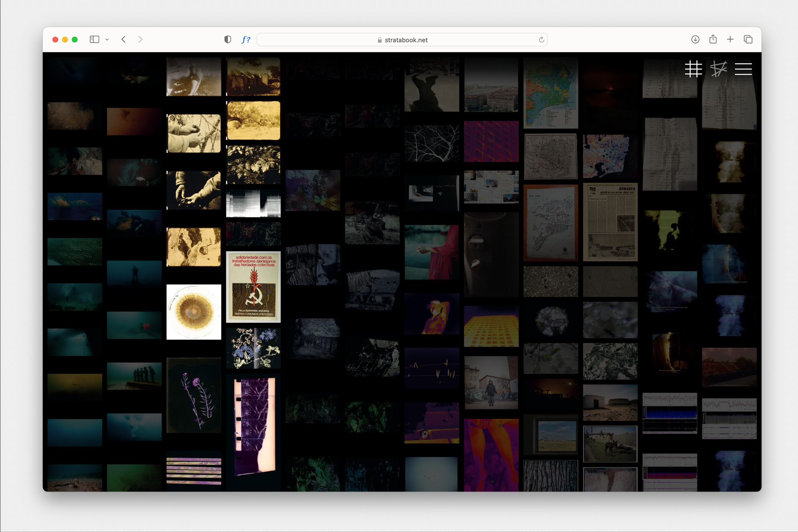Viewport: 798px width, 532px height.
Task: Open the hamburger menu
Action: click(x=743, y=69)
